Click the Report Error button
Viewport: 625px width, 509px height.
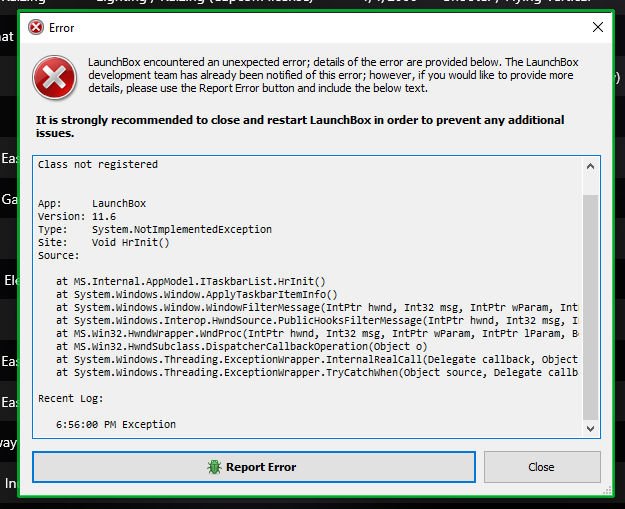(254, 467)
